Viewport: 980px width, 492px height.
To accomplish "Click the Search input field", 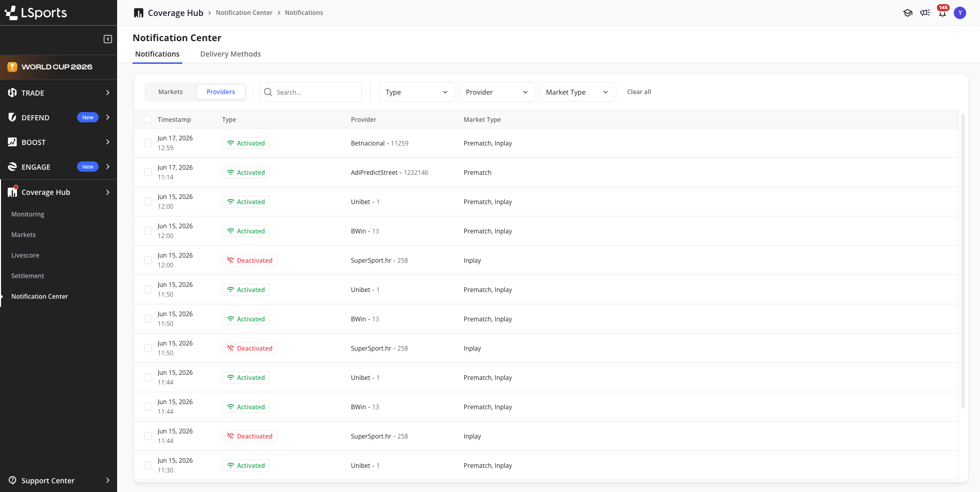I will pos(311,92).
